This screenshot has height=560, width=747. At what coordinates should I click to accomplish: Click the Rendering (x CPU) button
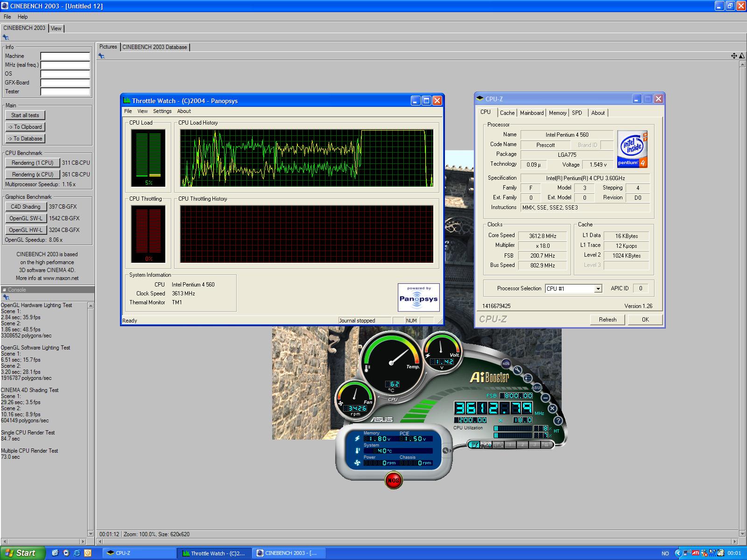(33, 175)
